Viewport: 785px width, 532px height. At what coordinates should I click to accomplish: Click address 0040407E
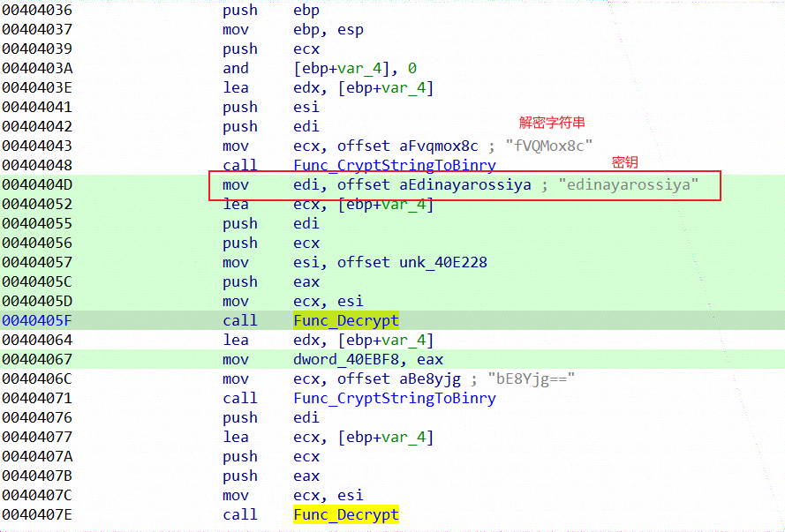pos(37,514)
